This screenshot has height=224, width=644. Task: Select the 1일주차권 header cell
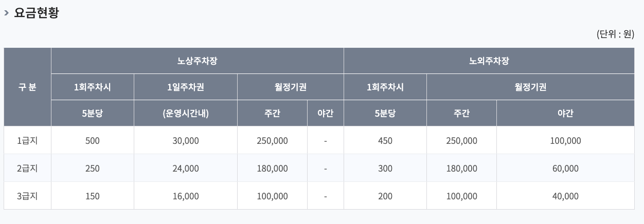point(185,87)
